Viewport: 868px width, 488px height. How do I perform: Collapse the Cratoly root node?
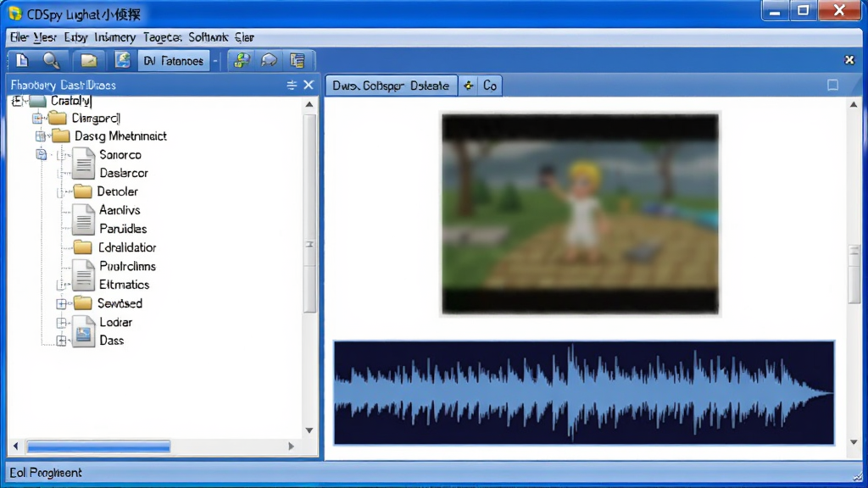click(x=17, y=101)
